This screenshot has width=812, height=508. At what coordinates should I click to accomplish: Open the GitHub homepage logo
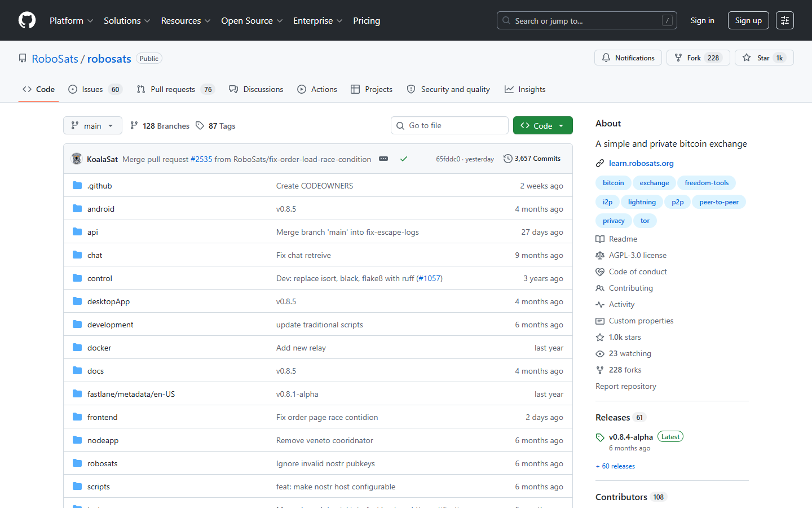point(27,20)
